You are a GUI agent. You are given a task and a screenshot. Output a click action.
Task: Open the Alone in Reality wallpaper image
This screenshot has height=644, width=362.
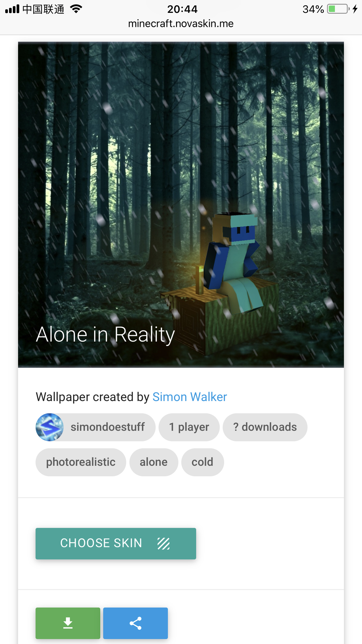click(181, 204)
